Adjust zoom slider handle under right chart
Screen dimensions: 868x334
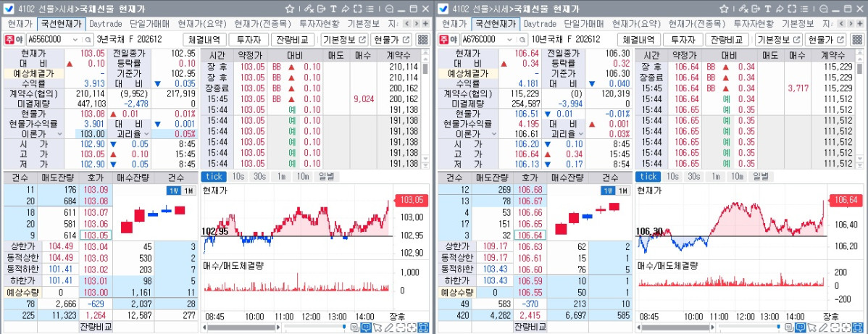click(x=777, y=327)
